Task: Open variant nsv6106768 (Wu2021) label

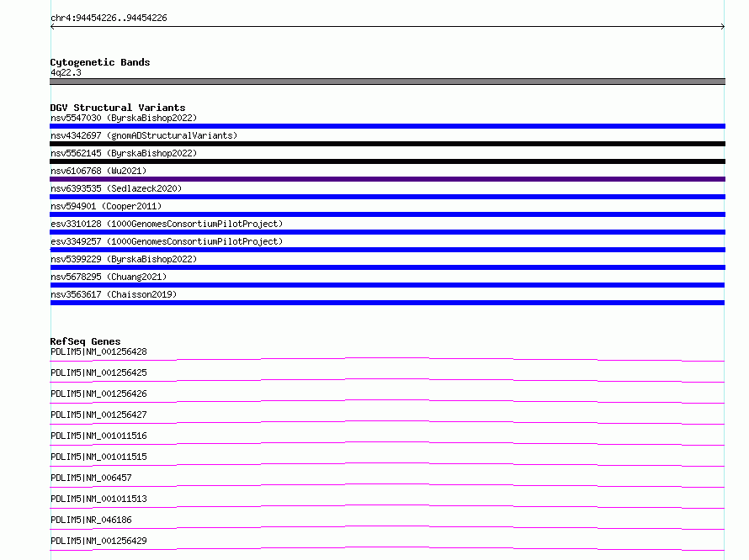Action: coord(98,171)
